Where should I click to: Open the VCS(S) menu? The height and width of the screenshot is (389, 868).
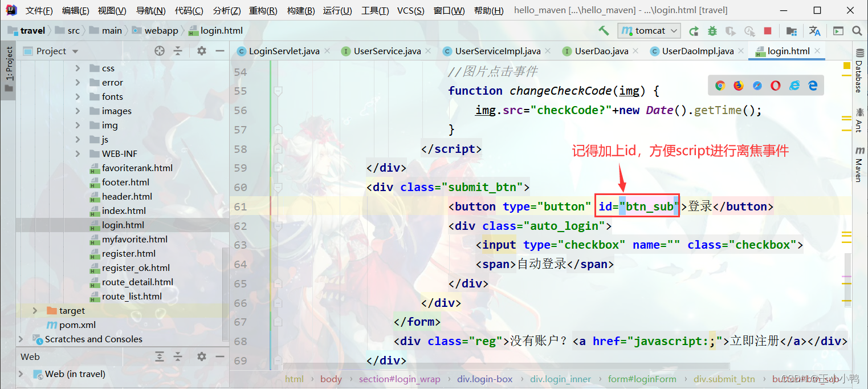(410, 10)
